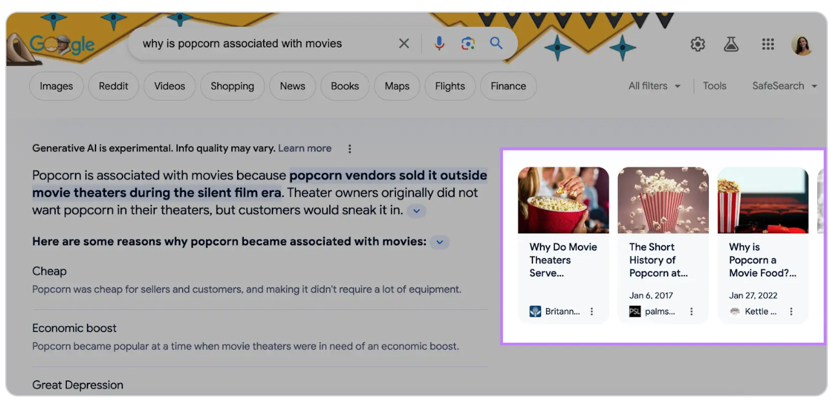Expand the reasons list chevron
This screenshot has height=404, width=831.
pos(440,242)
